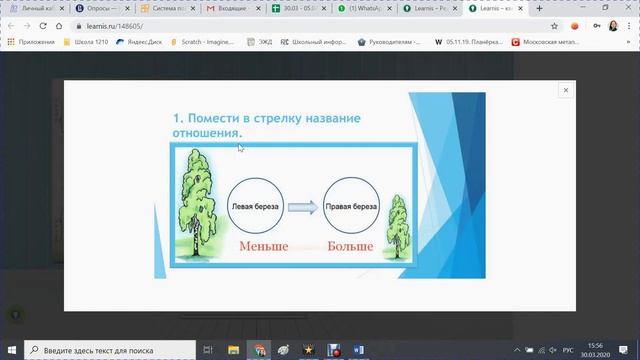
Task: Open the Приложения apps bookmark
Action: 31,42
